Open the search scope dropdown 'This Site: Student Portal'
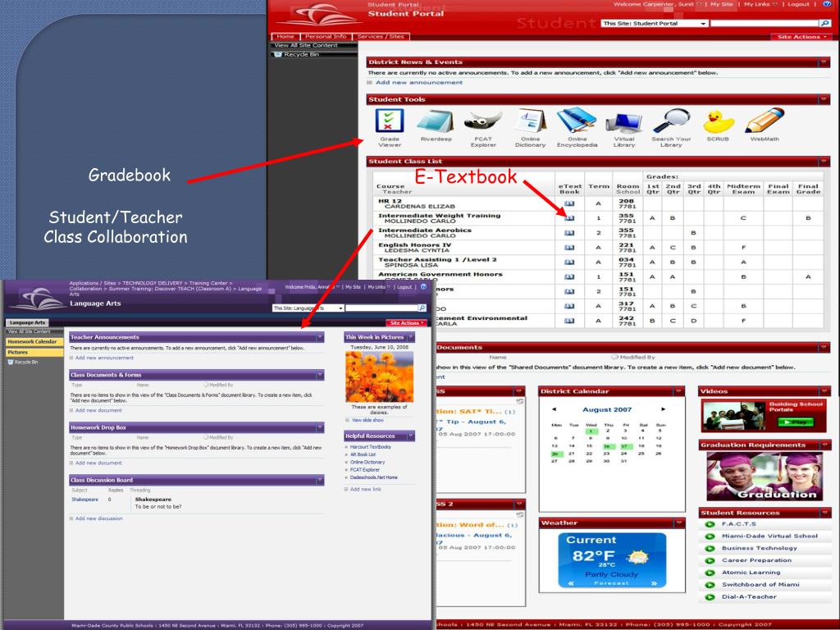This screenshot has width=840, height=630. tap(655, 24)
